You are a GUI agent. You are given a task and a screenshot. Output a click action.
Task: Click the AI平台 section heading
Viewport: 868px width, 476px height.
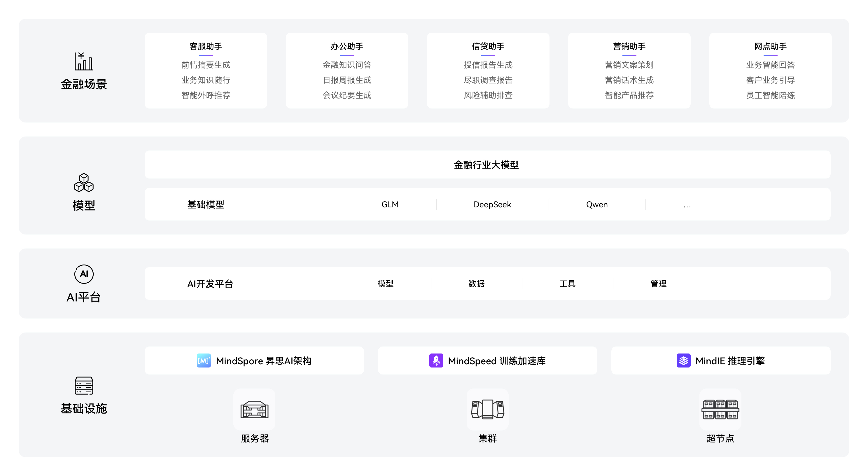[x=84, y=297]
